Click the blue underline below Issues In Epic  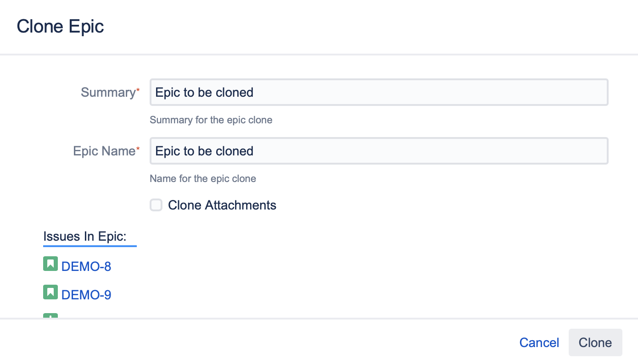coord(90,246)
